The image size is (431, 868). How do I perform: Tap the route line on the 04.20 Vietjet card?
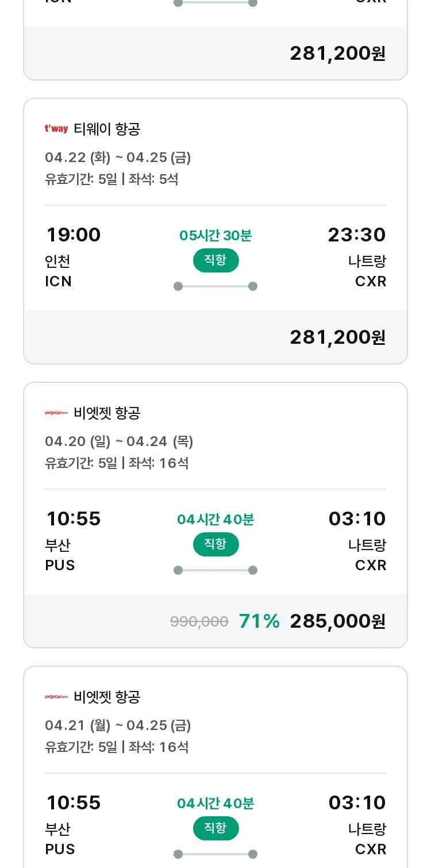(x=215, y=570)
